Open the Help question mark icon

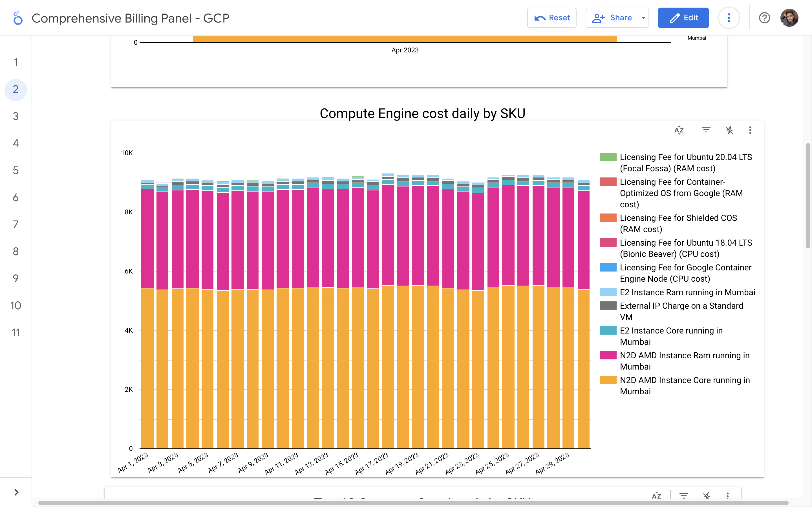(x=764, y=18)
